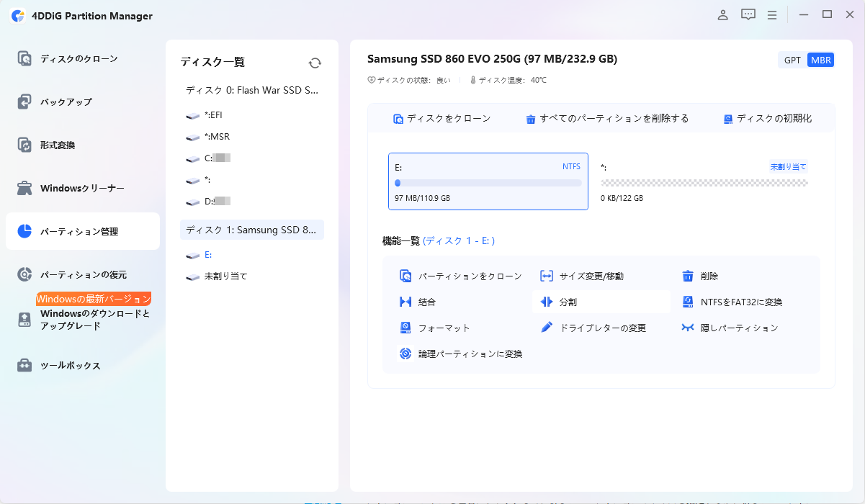Choose ドライブレターの変更 function
The height and width of the screenshot is (504, 865).
[593, 328]
